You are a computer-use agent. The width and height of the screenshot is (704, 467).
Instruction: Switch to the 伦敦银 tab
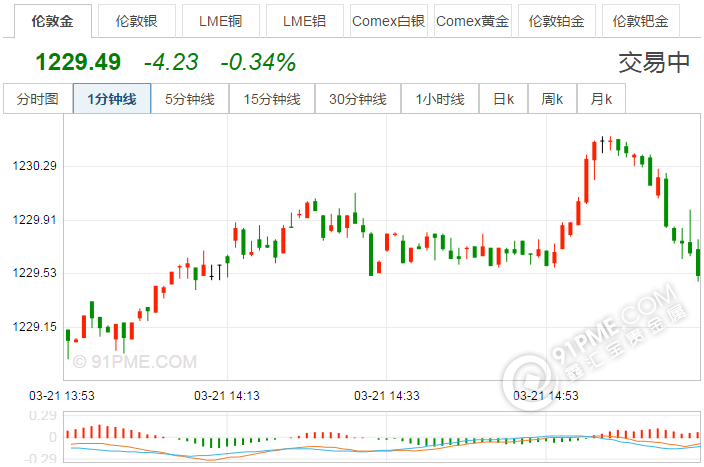[x=136, y=21]
